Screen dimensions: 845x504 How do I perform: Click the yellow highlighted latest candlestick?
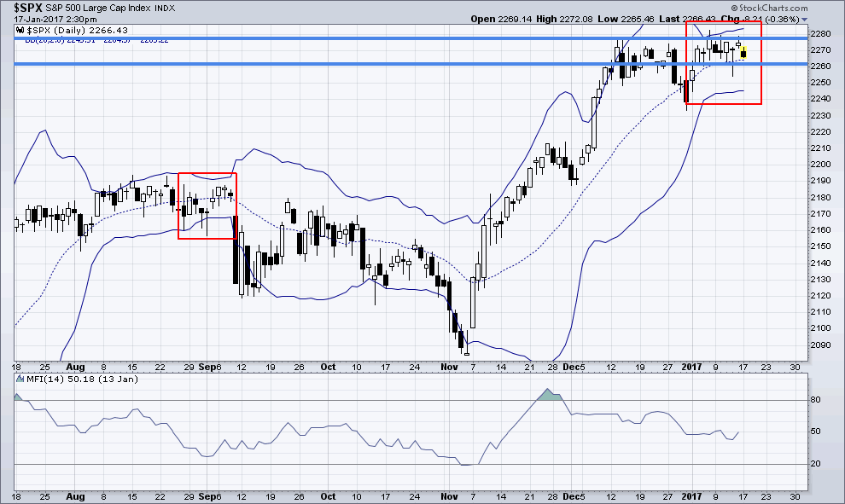(743, 52)
